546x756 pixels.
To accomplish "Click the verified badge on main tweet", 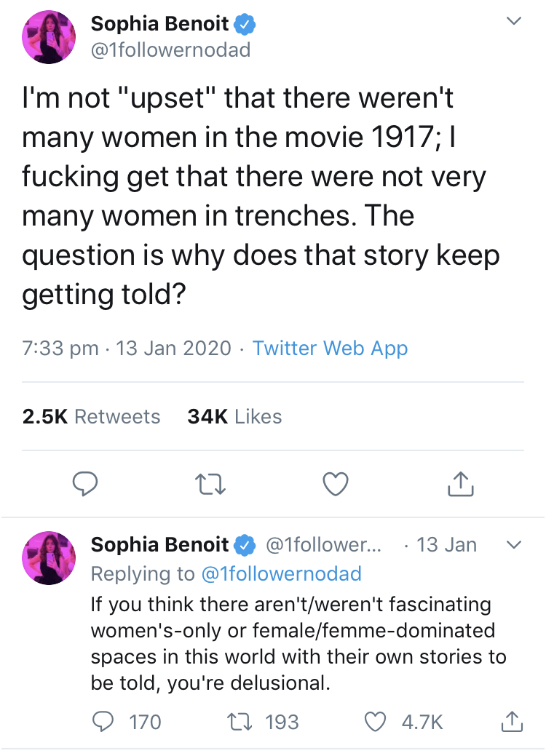I will (x=245, y=25).
